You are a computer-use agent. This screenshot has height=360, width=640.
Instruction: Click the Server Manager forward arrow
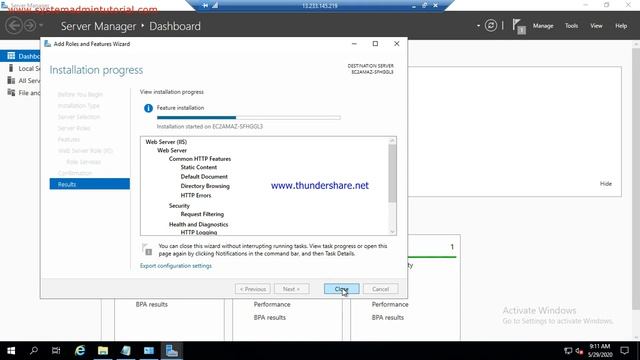pos(30,26)
